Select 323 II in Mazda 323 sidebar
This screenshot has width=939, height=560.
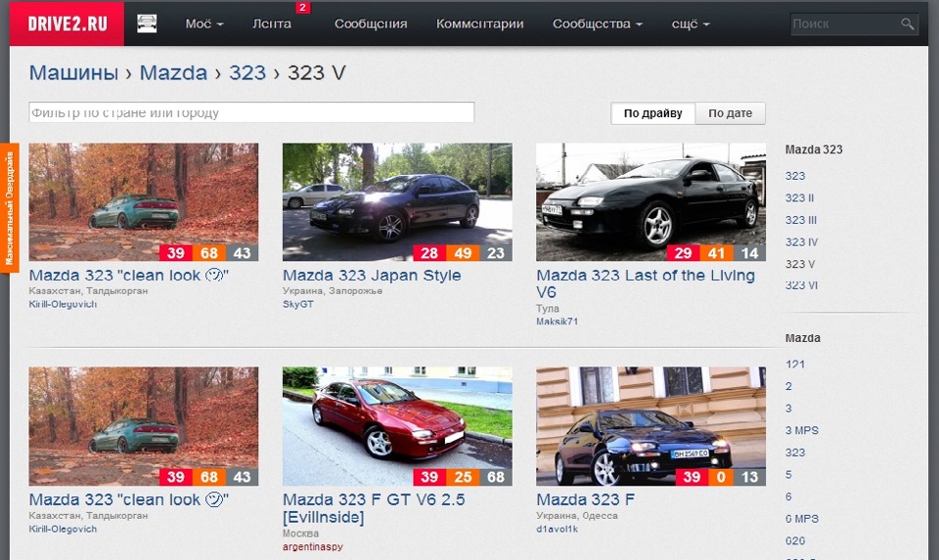pos(799,198)
